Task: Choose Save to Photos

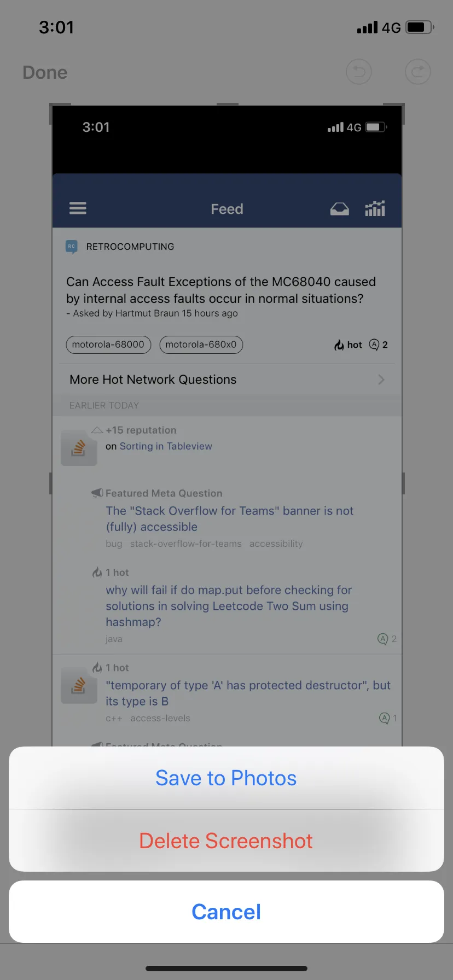Action: 226,778
